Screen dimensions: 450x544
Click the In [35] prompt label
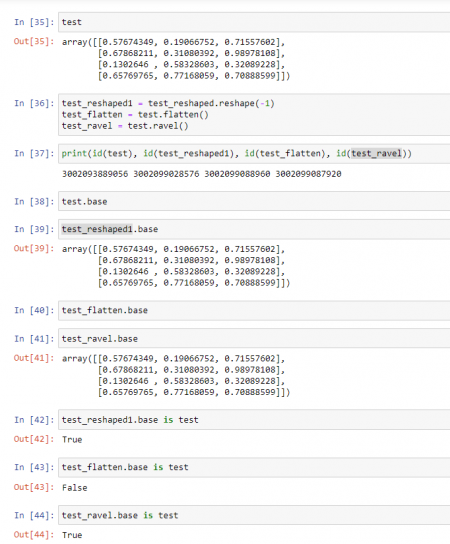pos(34,22)
